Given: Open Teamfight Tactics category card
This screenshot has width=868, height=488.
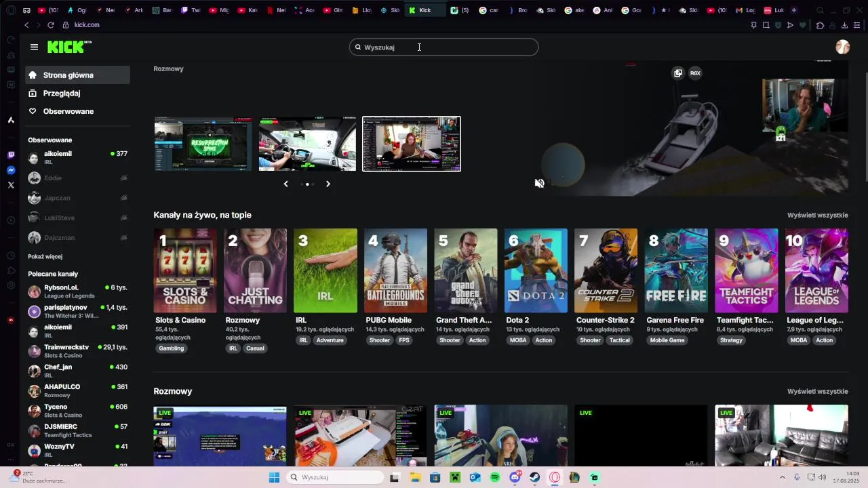Looking at the screenshot, I should coord(747,270).
